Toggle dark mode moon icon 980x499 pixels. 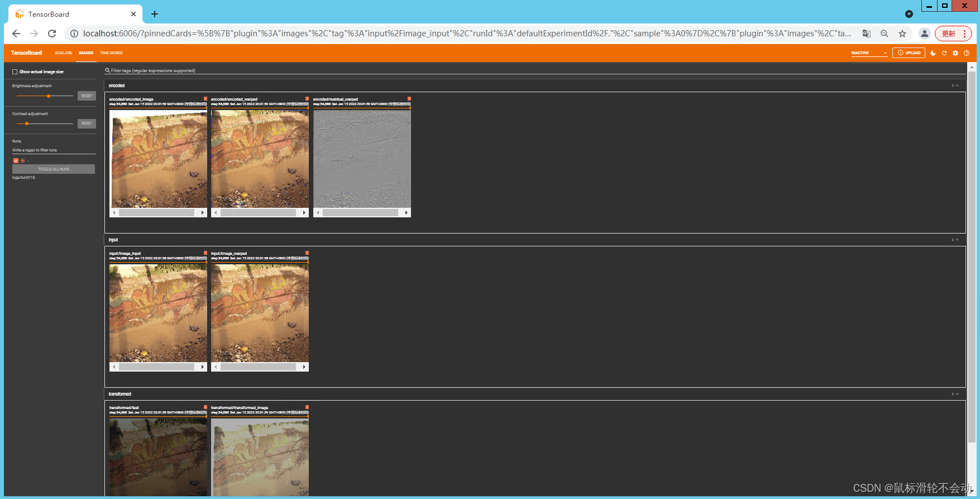pos(933,53)
